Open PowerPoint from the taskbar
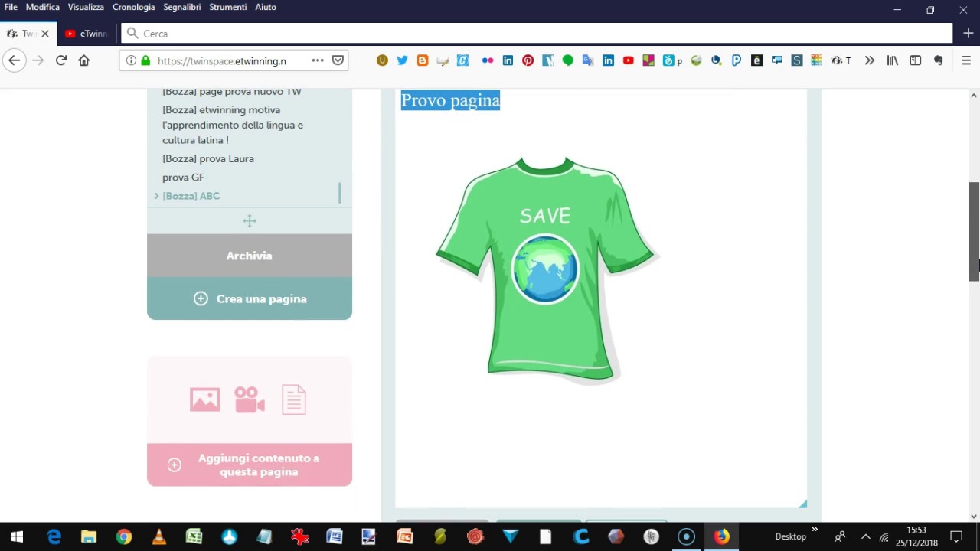This screenshot has width=980, height=551. (x=404, y=537)
